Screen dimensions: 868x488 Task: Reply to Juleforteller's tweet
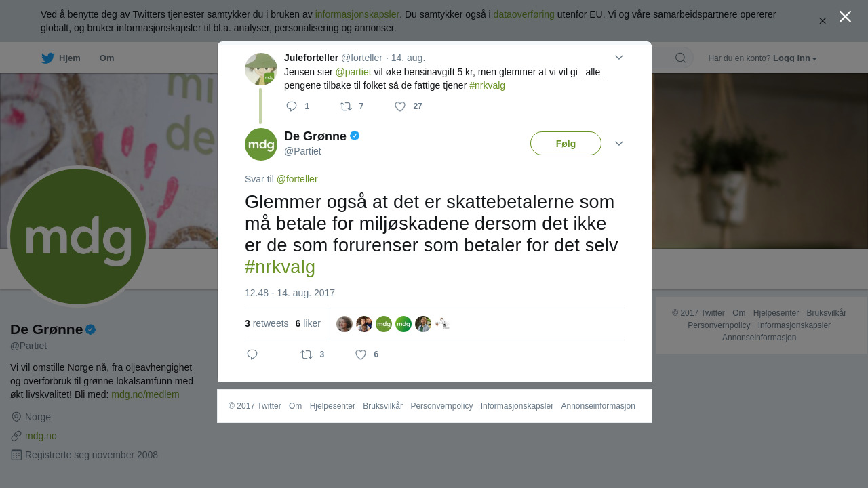click(292, 106)
